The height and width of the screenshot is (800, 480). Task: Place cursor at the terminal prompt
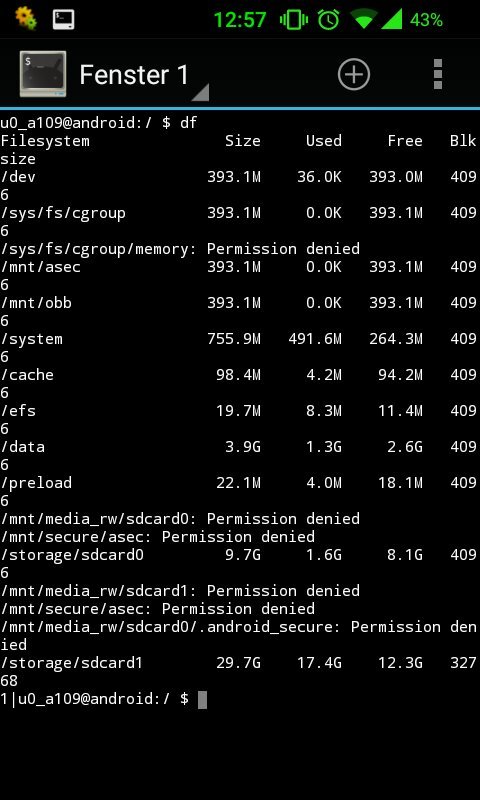[x=202, y=699]
